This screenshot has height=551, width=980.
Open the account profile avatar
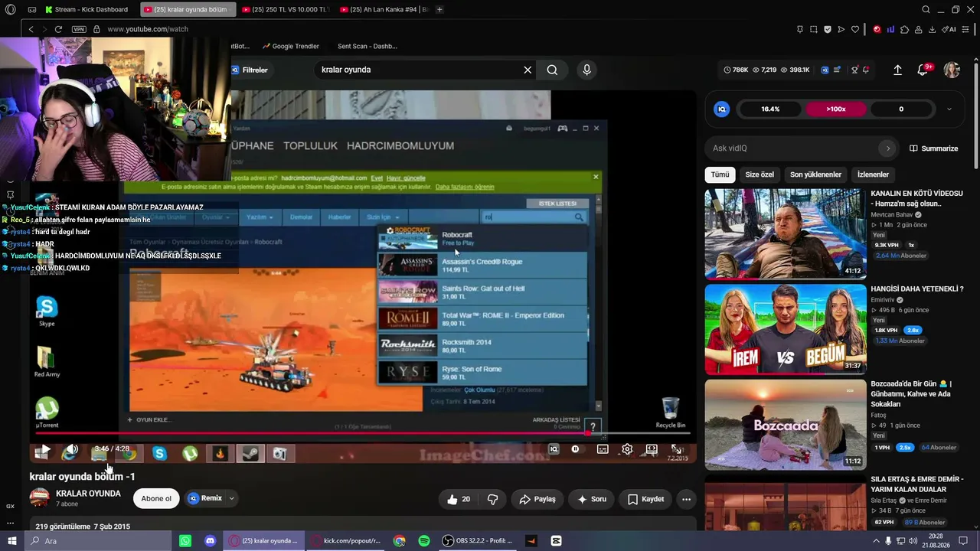click(952, 70)
